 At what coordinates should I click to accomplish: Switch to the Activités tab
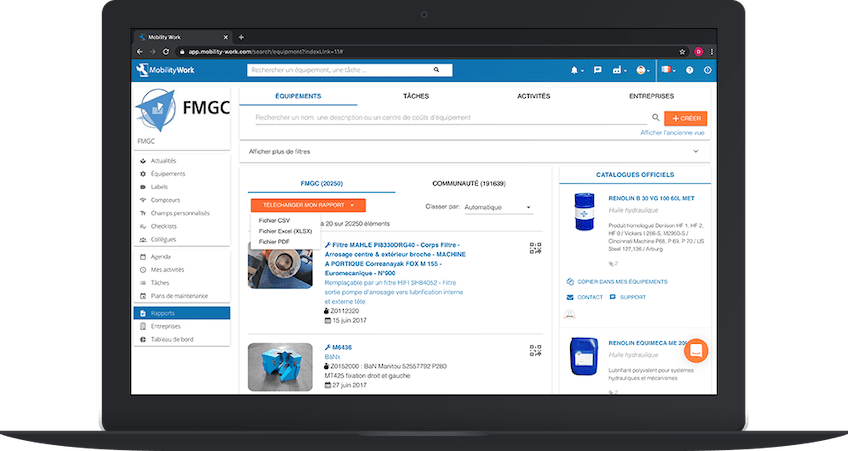click(x=533, y=96)
